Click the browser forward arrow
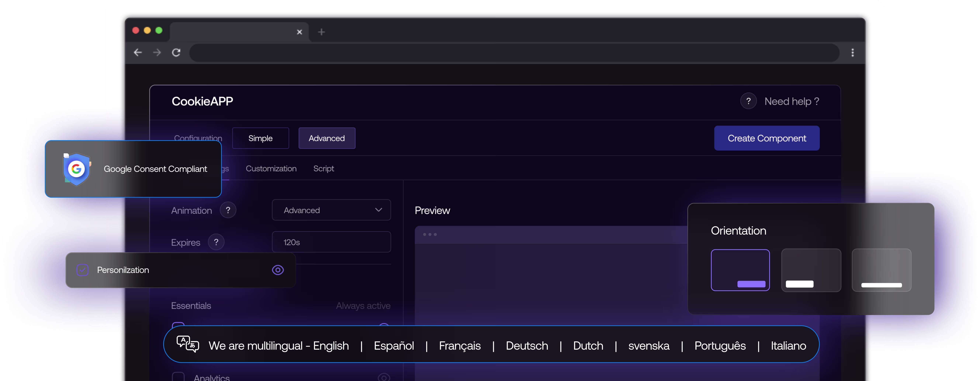This screenshot has height=381, width=980. (157, 53)
